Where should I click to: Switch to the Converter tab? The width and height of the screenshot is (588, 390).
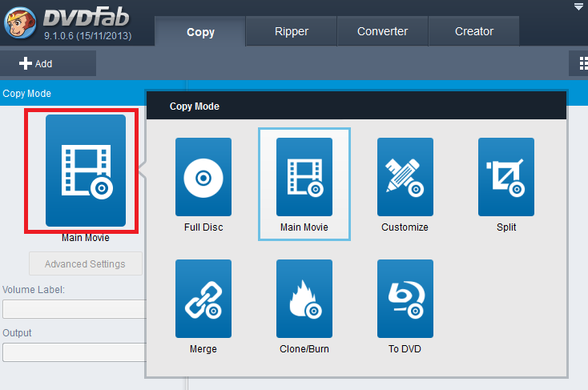[382, 32]
